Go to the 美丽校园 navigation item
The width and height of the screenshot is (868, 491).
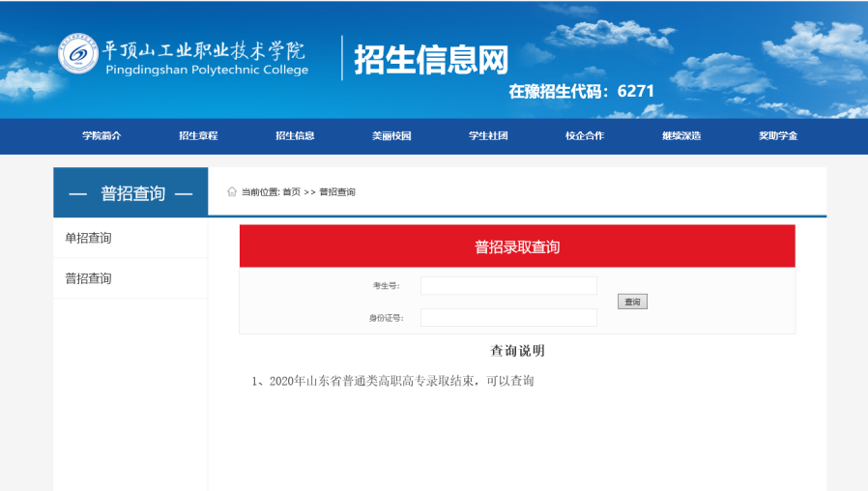click(x=391, y=135)
